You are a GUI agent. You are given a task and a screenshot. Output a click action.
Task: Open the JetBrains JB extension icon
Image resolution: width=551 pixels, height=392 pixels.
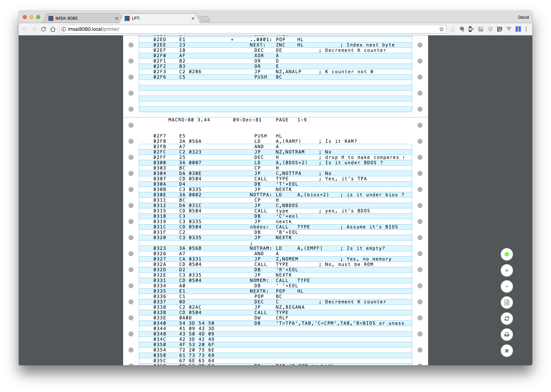pos(480,29)
